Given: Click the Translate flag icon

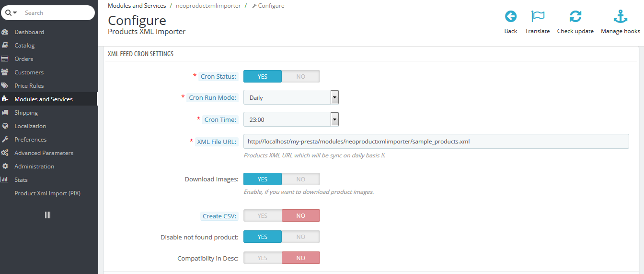Looking at the screenshot, I should pyautogui.click(x=538, y=17).
